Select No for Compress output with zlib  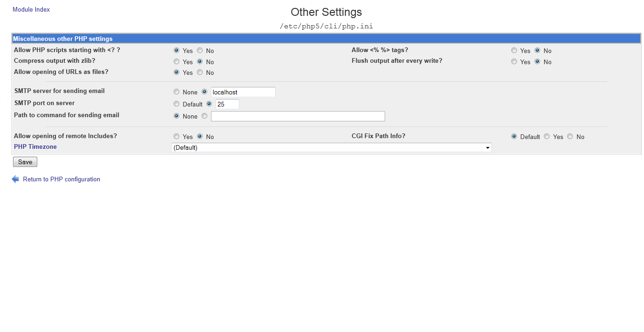(x=200, y=61)
